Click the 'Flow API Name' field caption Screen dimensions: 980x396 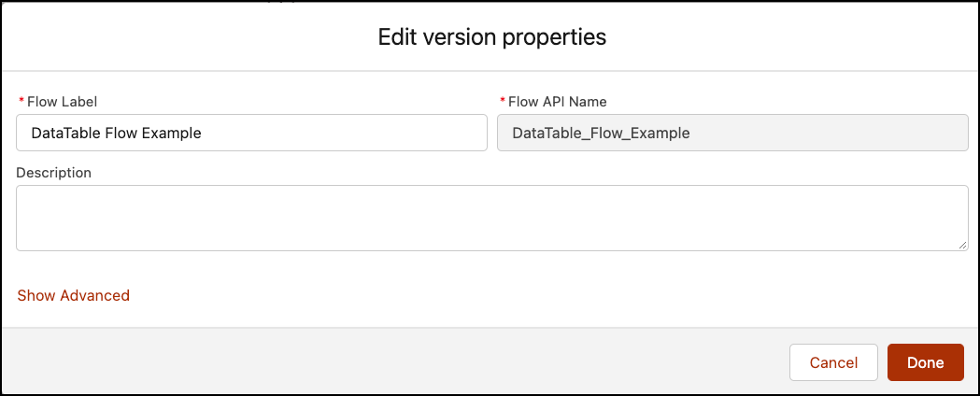click(x=558, y=102)
